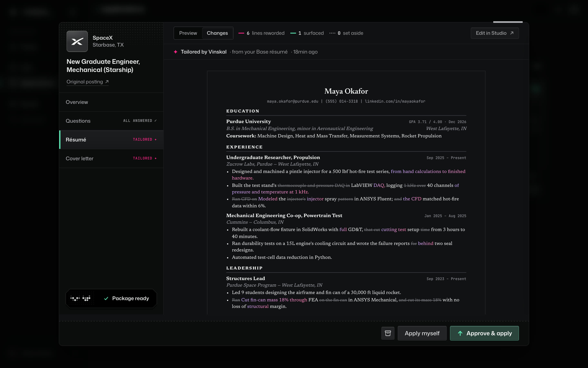
Task: Click struck-through 'thermocouple and pressure DAQ in'
Action: click(314, 185)
